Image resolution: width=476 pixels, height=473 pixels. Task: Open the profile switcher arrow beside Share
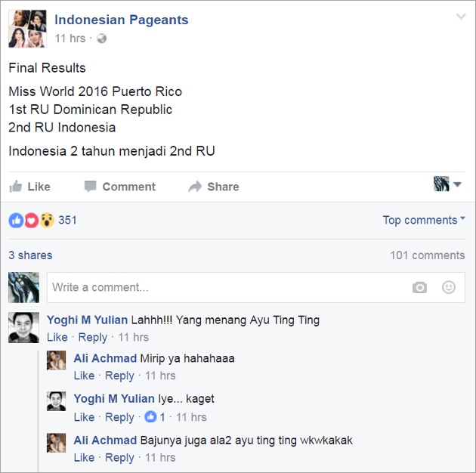coord(457,184)
